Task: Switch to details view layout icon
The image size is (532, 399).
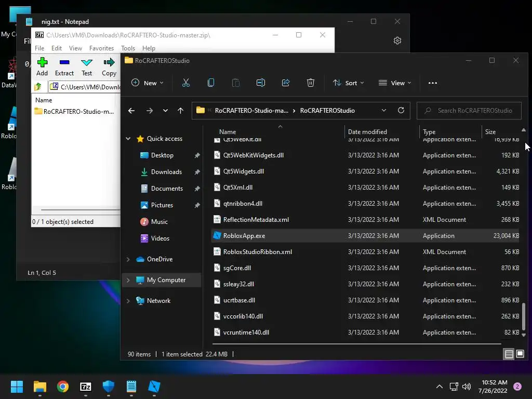Action: click(509, 354)
